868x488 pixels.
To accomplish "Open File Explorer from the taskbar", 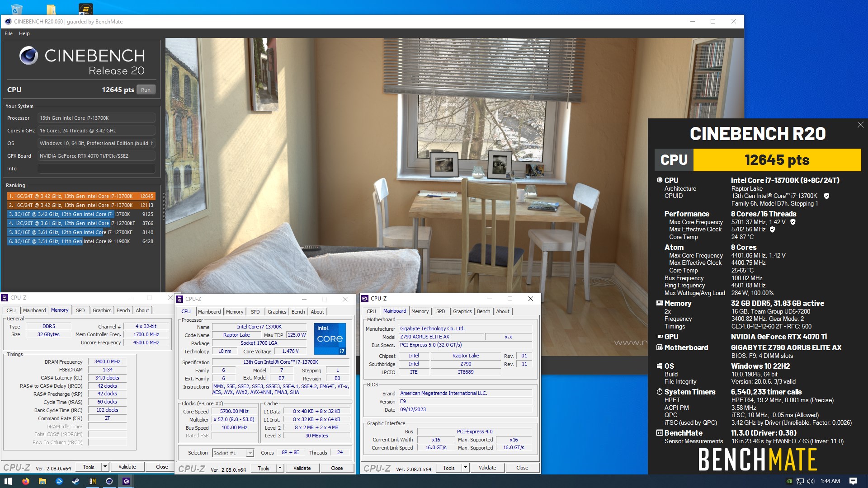I will click(x=42, y=481).
